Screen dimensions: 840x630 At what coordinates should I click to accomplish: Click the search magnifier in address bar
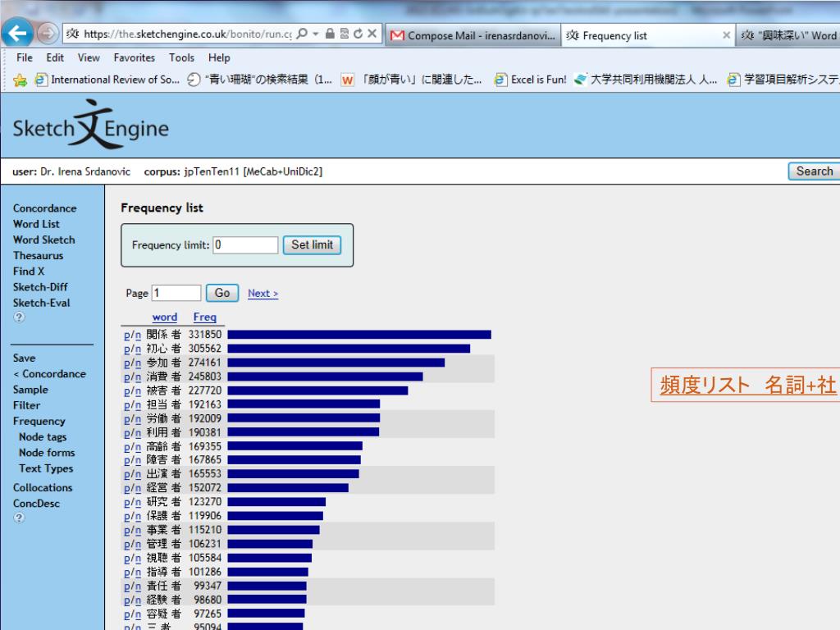pos(302,34)
